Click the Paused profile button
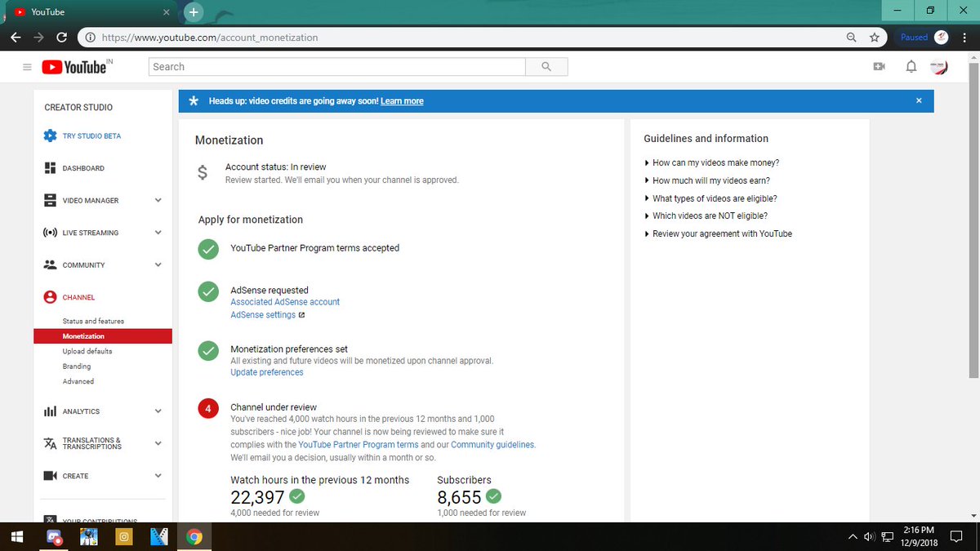The height and width of the screenshot is (551, 980). (923, 38)
